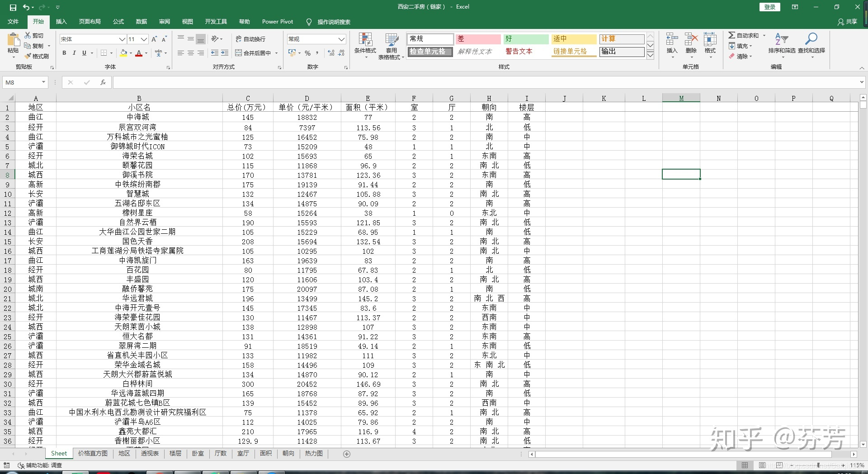Toggle center horizontally icon

(x=191, y=53)
